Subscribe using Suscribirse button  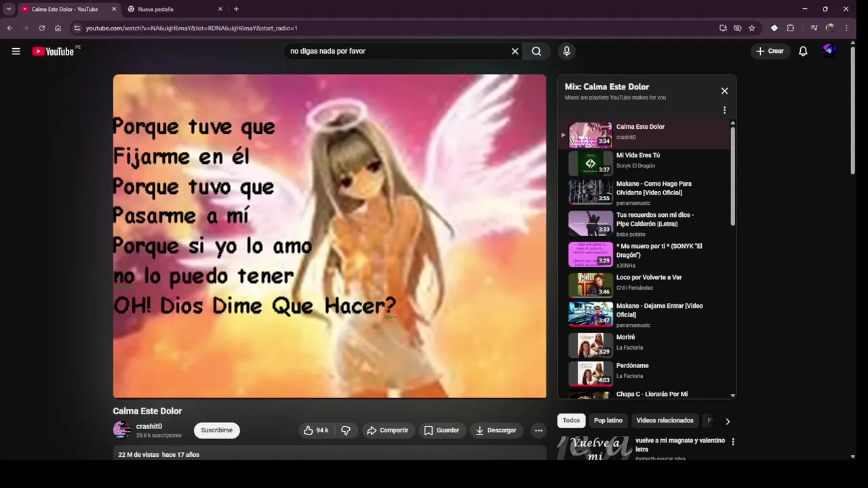pos(217,430)
